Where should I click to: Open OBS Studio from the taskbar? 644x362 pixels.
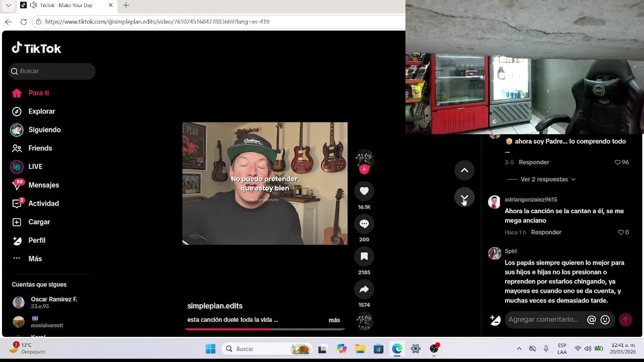tap(434, 349)
